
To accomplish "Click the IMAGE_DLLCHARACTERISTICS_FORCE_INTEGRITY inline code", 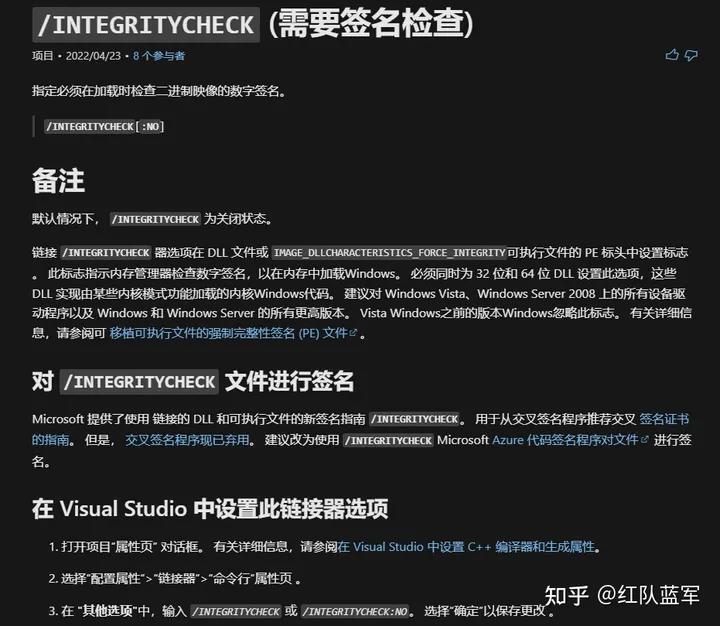I will point(389,253).
